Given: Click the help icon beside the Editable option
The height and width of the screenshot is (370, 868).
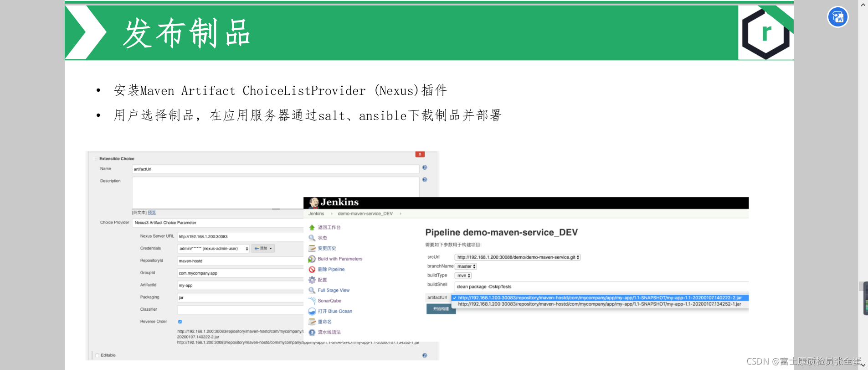Looking at the screenshot, I should click(425, 355).
